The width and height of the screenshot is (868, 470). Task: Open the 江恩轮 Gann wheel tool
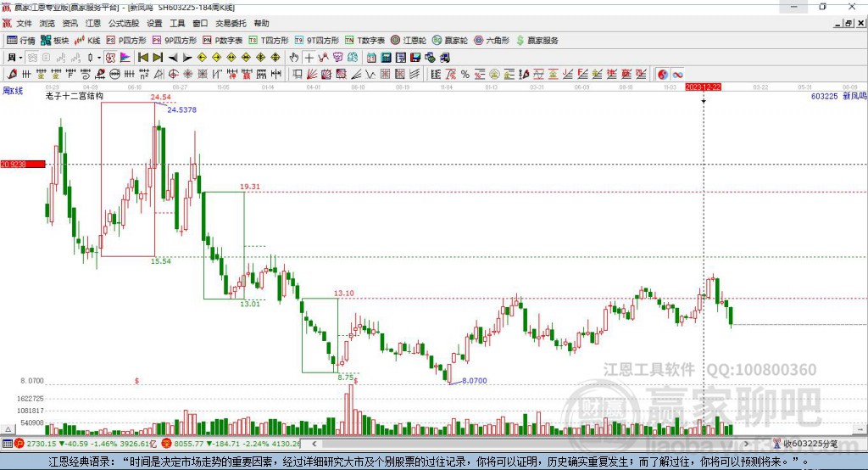[x=409, y=41]
